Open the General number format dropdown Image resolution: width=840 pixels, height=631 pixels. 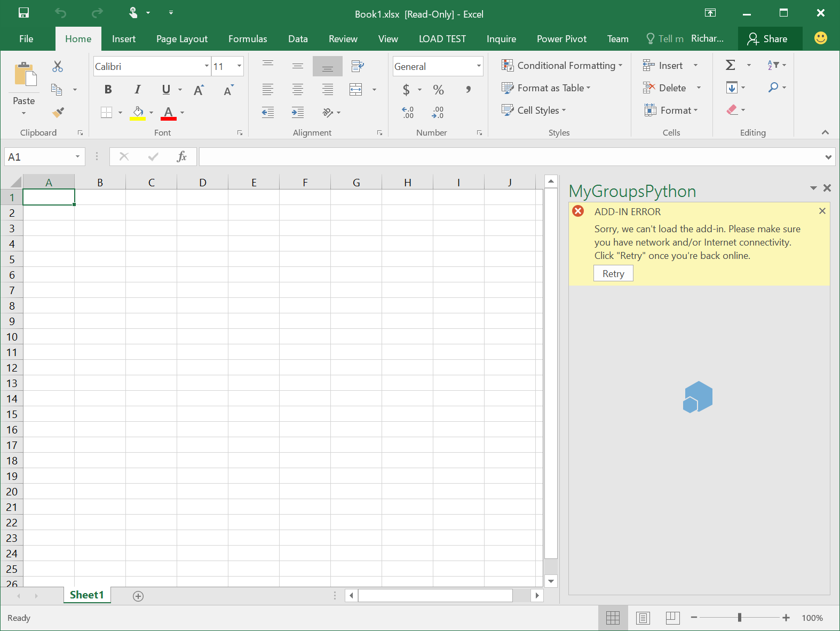click(479, 66)
